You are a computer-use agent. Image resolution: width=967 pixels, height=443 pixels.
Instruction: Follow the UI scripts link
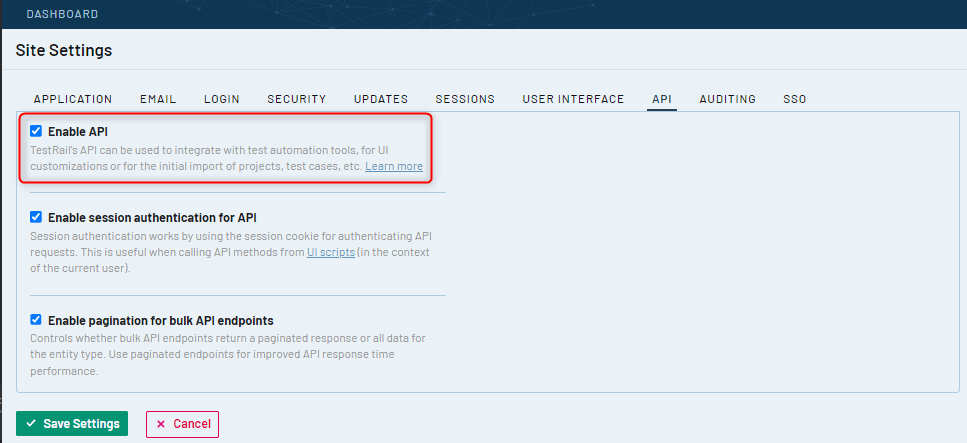(x=331, y=252)
